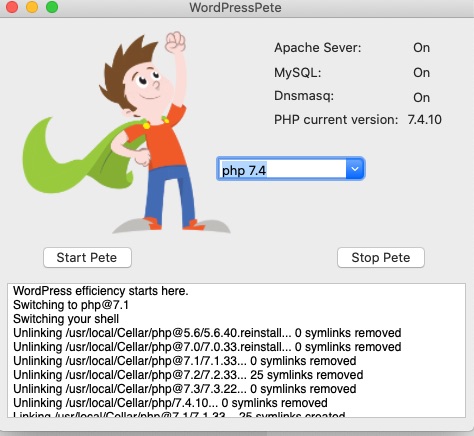Viewport: 474px width, 436px height.
Task: Minimize window using the yellow button
Action: coord(32,7)
